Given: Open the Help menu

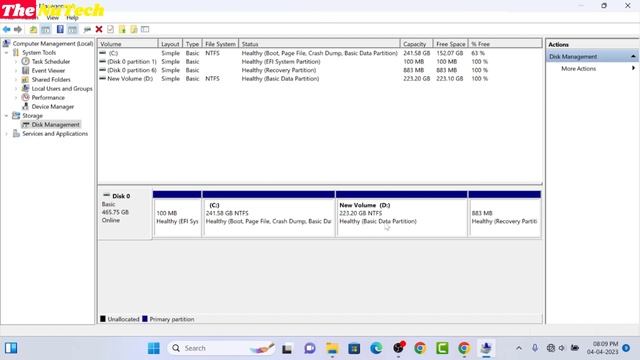Looking at the screenshot, I should [x=72, y=18].
